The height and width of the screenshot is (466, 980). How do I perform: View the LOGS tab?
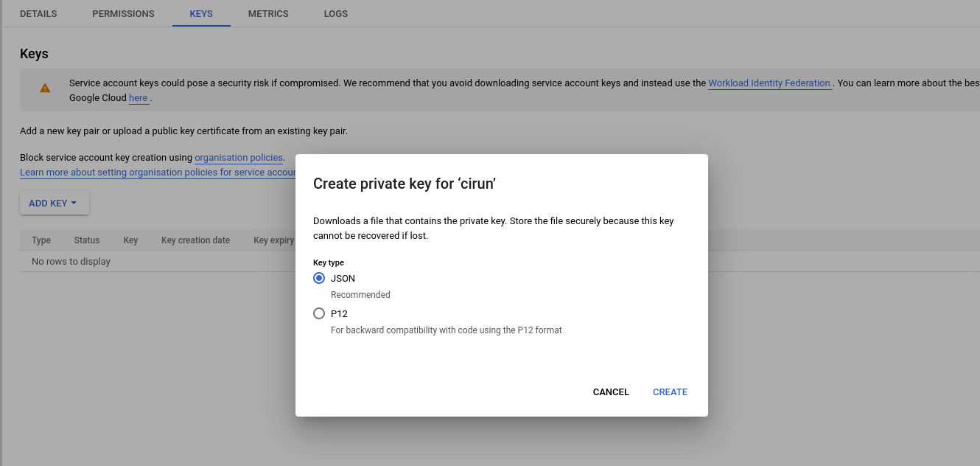click(336, 14)
